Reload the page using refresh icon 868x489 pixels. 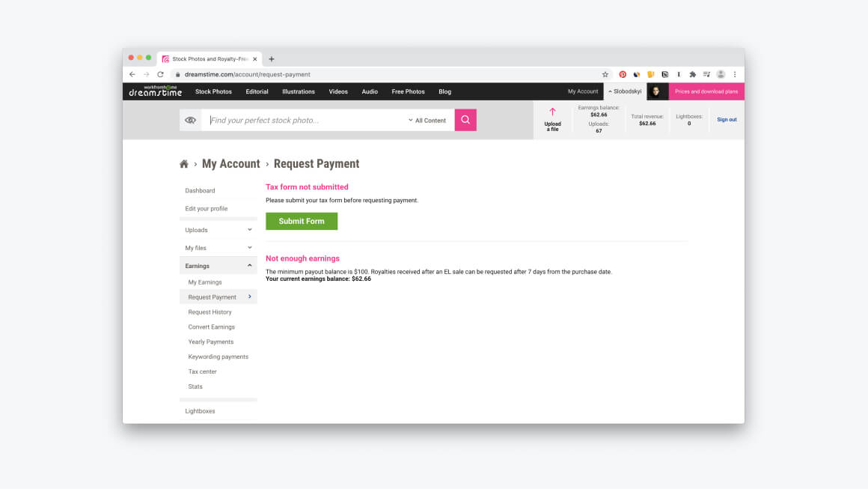161,74
